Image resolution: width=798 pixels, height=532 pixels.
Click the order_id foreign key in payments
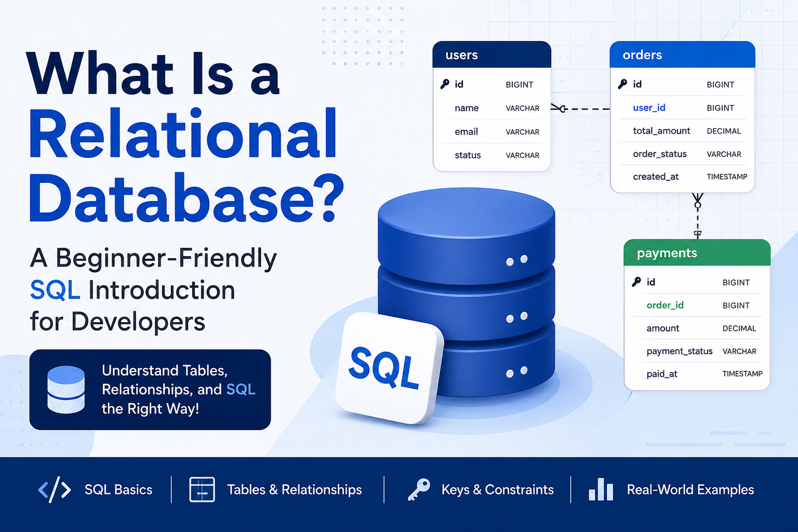click(x=665, y=305)
